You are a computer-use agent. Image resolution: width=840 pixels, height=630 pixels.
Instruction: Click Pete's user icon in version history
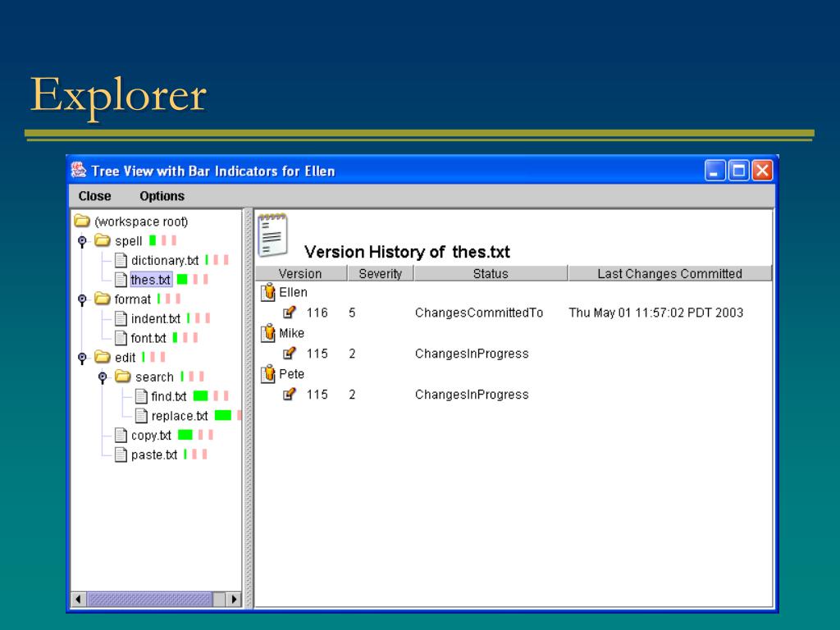click(268, 374)
